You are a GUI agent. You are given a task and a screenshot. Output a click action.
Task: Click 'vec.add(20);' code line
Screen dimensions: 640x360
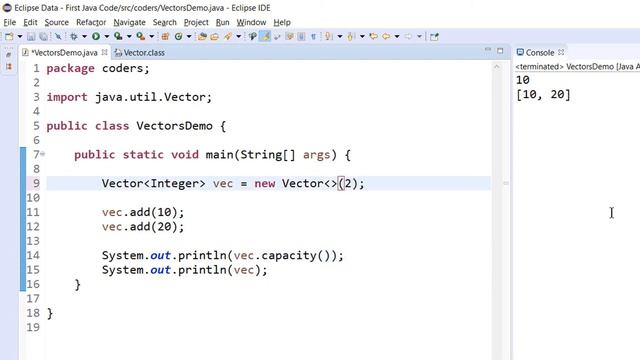(143, 227)
